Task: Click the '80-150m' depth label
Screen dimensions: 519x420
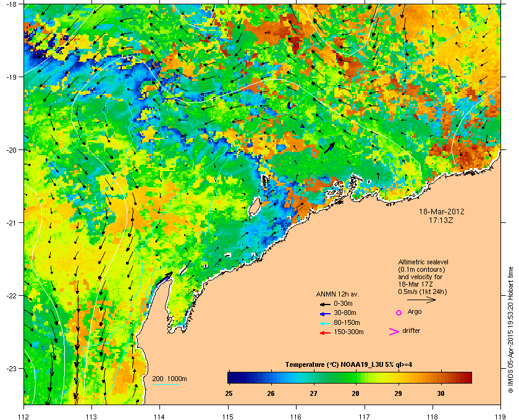Action: 347,322
